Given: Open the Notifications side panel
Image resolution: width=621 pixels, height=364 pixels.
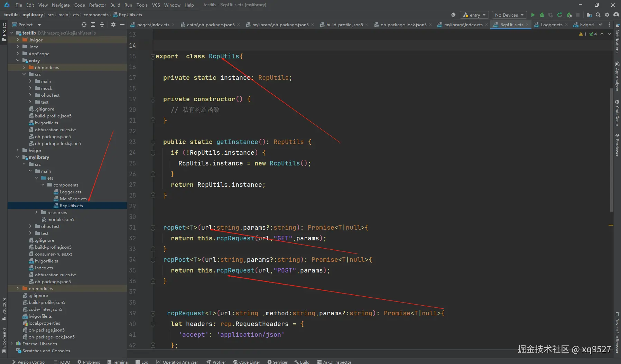Looking at the screenshot, I should tap(617, 39).
